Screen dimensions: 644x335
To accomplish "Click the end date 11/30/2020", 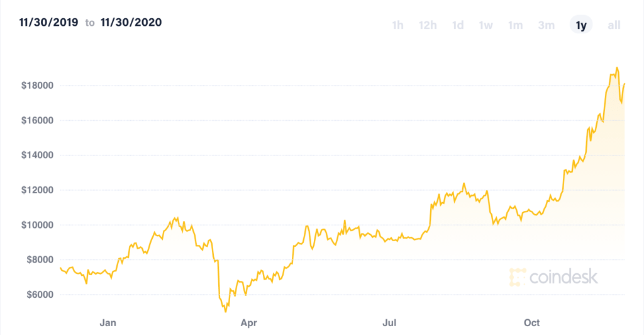I will coord(131,23).
